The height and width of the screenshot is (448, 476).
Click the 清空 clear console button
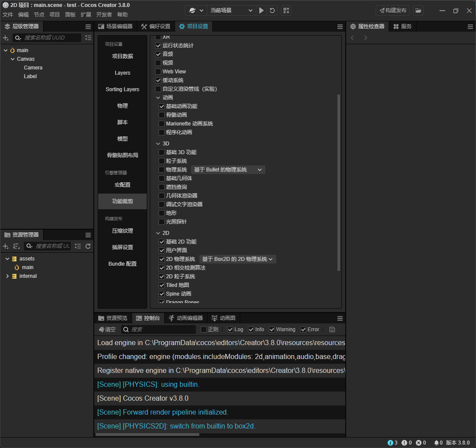107,329
